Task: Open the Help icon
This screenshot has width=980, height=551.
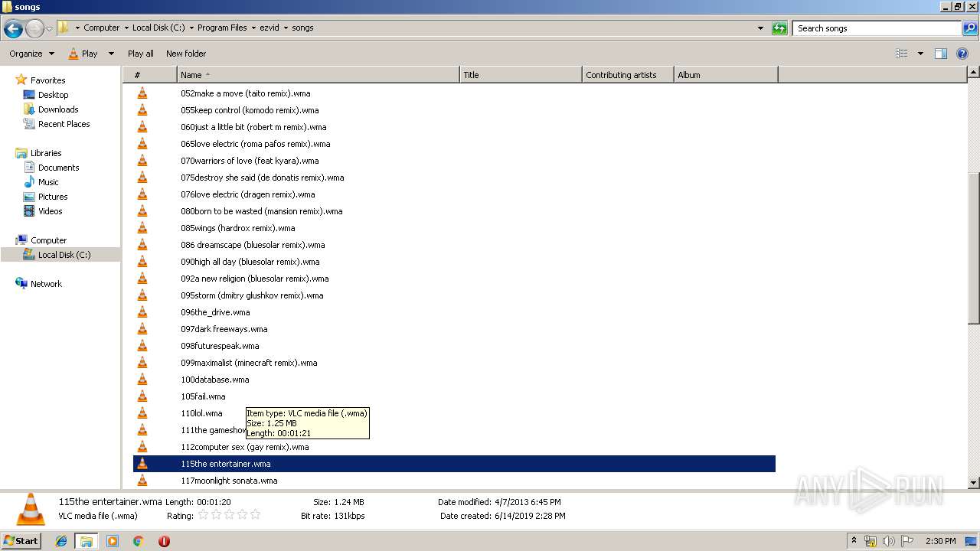Action: [x=962, y=54]
